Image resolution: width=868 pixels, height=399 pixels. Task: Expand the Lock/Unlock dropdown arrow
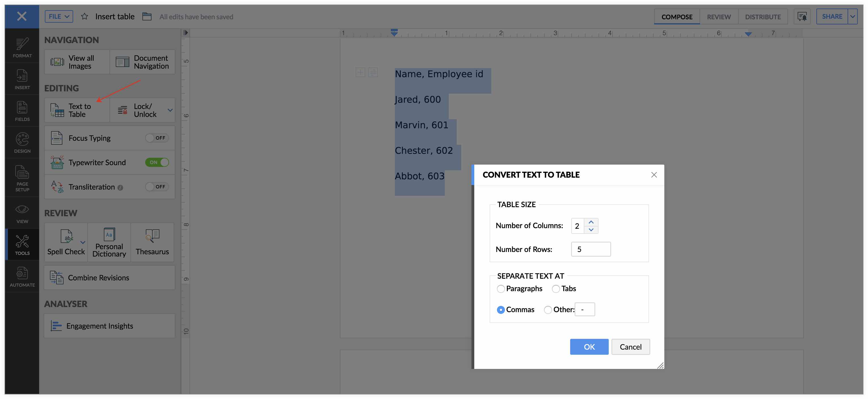point(170,110)
